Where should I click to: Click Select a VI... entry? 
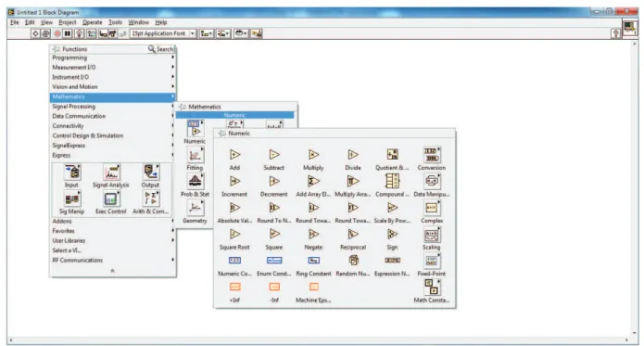point(67,250)
